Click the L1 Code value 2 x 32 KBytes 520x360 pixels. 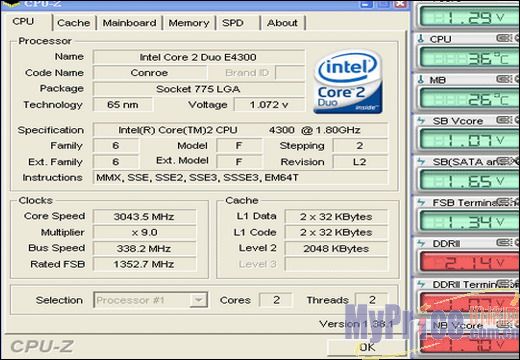[x=336, y=232]
